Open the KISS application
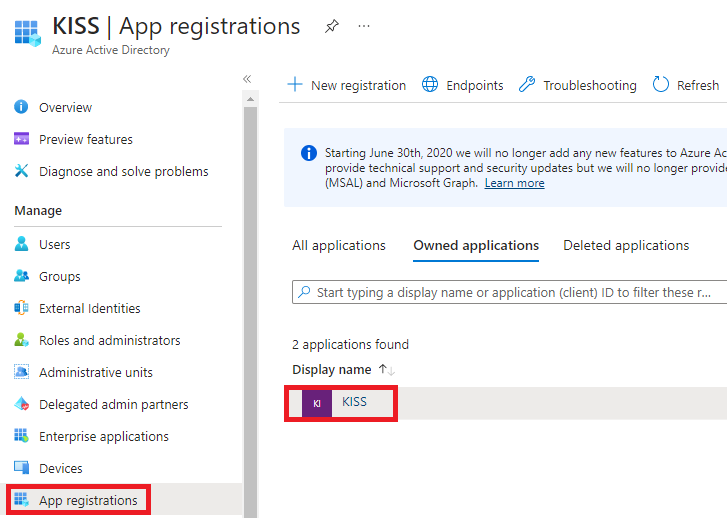The width and height of the screenshot is (727, 518). (354, 402)
